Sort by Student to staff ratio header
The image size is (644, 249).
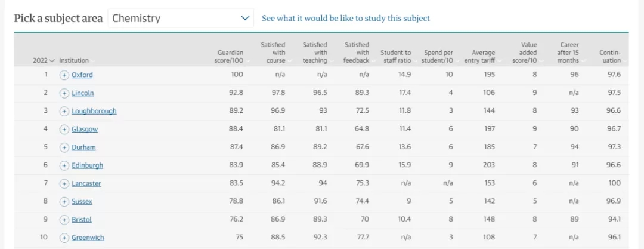(396, 56)
